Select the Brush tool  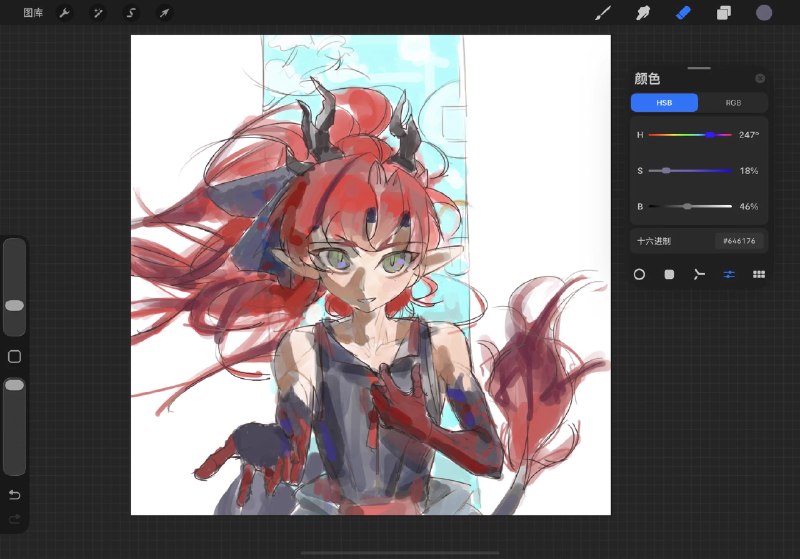pos(603,13)
